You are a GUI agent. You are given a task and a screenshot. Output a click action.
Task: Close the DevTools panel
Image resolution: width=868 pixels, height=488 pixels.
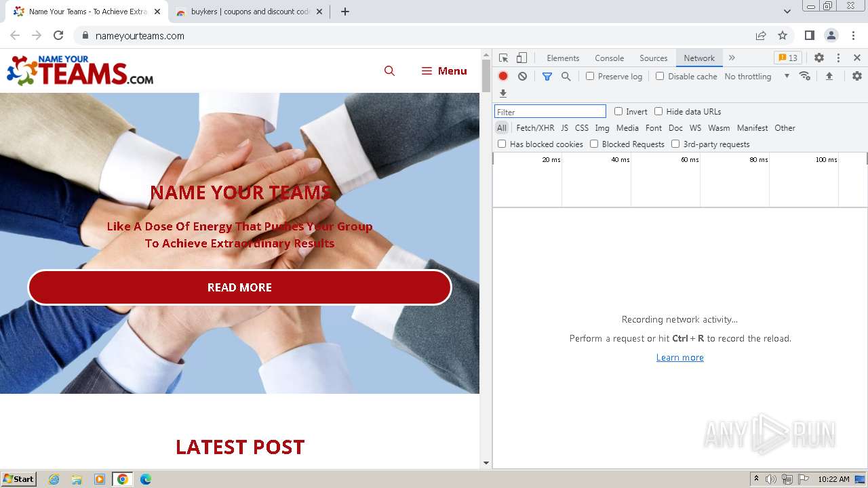tap(857, 58)
